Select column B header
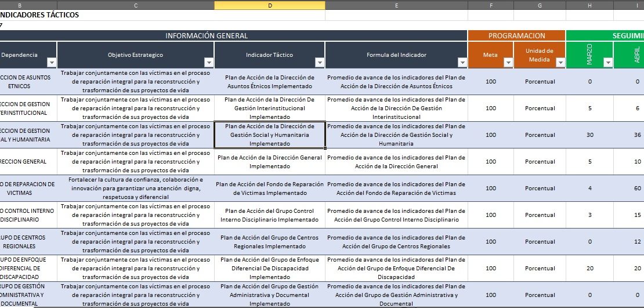Viewport: 644px width, 308px height. (x=28, y=5)
